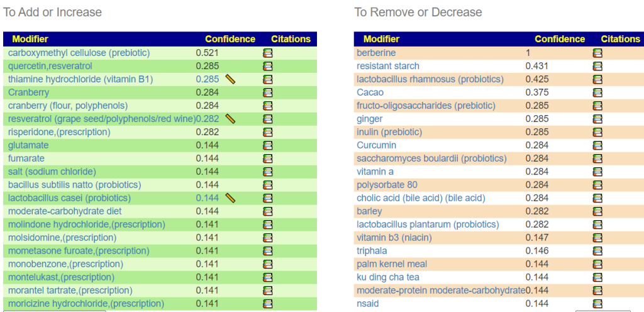
Task: Click the 0.521 confidence value
Action: point(208,53)
